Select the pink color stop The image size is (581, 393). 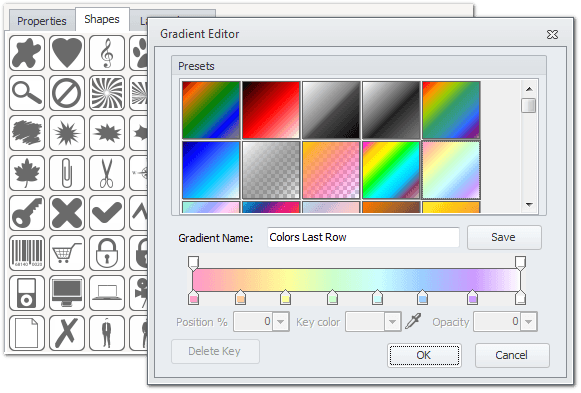click(193, 297)
